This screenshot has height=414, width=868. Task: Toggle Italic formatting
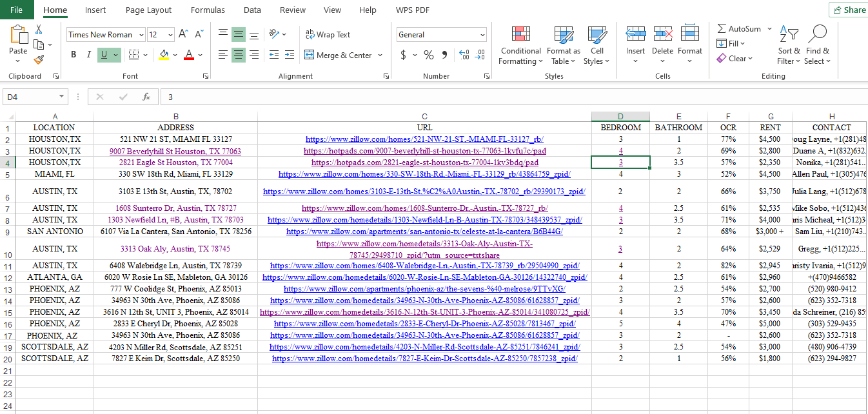(x=89, y=55)
